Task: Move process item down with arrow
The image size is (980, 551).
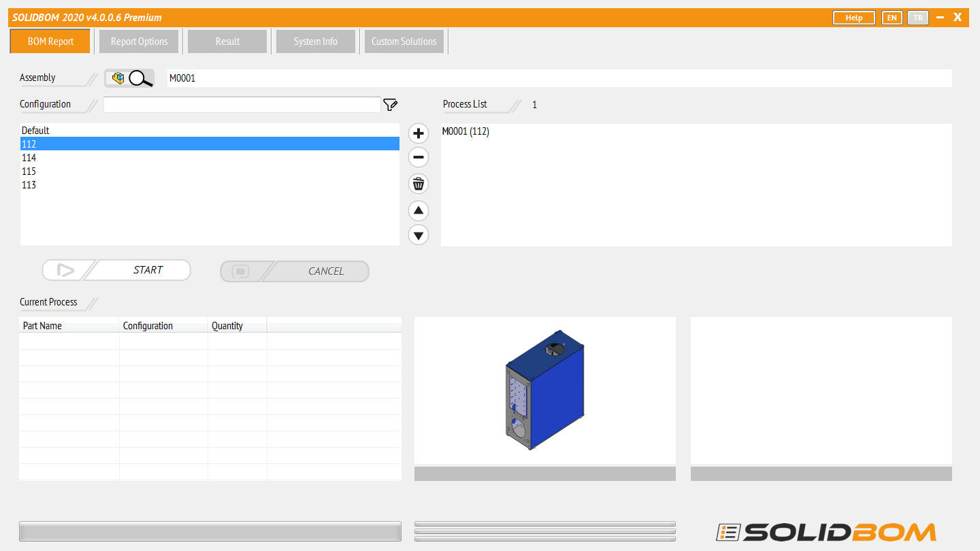Action: coord(419,235)
